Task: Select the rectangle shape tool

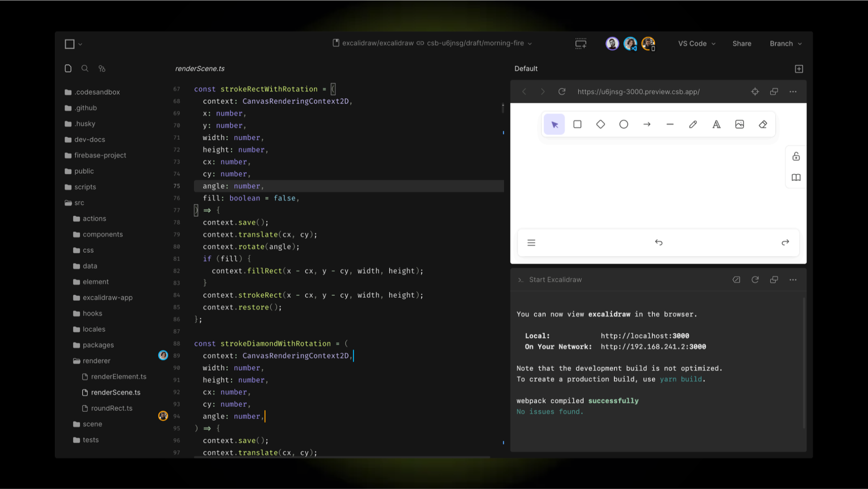Action: tap(577, 124)
